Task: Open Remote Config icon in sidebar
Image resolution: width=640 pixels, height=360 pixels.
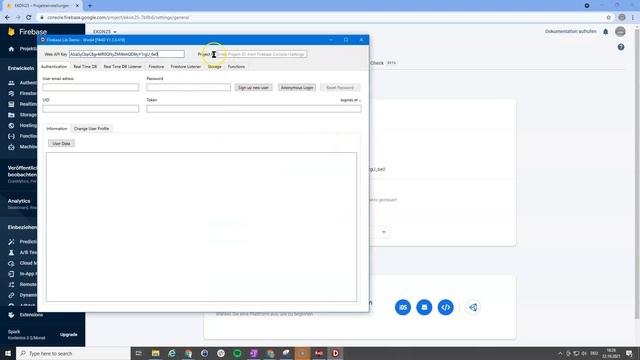Action: [11, 284]
